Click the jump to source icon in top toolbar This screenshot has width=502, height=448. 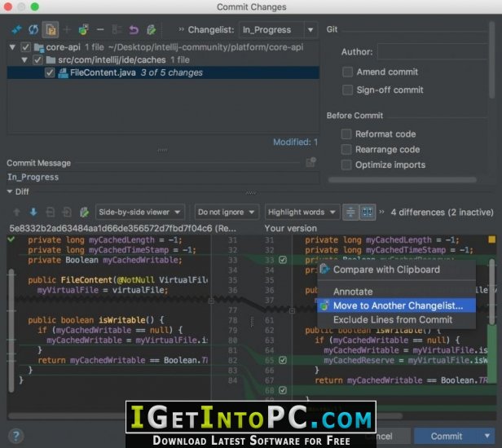pos(151,30)
